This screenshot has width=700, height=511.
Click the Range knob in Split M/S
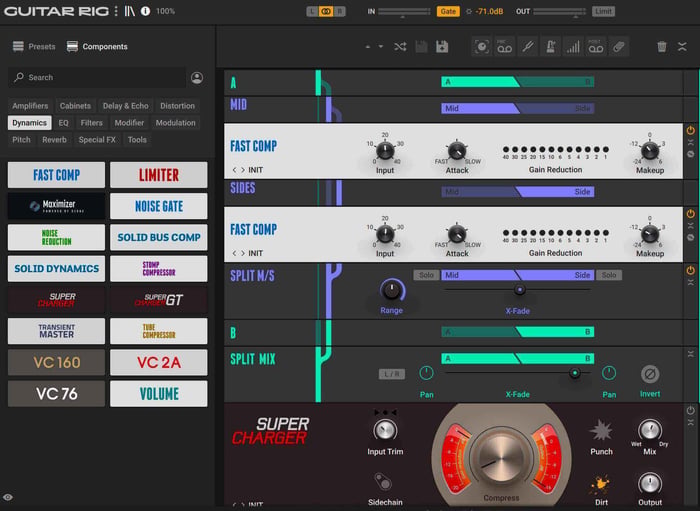click(x=392, y=290)
